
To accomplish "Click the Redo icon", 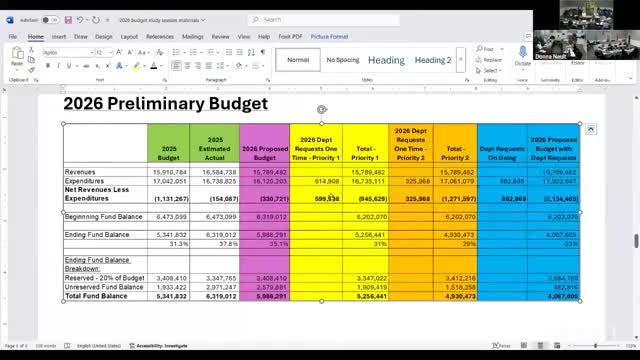I will (96, 20).
